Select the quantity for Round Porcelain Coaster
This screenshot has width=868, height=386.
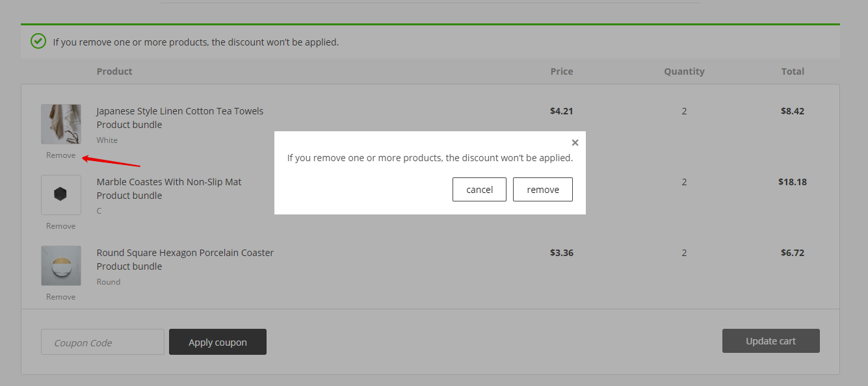pyautogui.click(x=684, y=253)
